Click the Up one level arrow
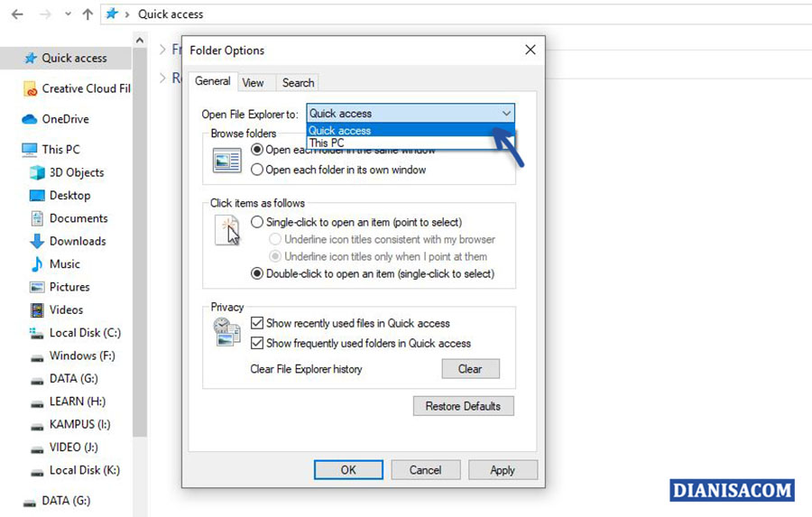 click(x=88, y=14)
